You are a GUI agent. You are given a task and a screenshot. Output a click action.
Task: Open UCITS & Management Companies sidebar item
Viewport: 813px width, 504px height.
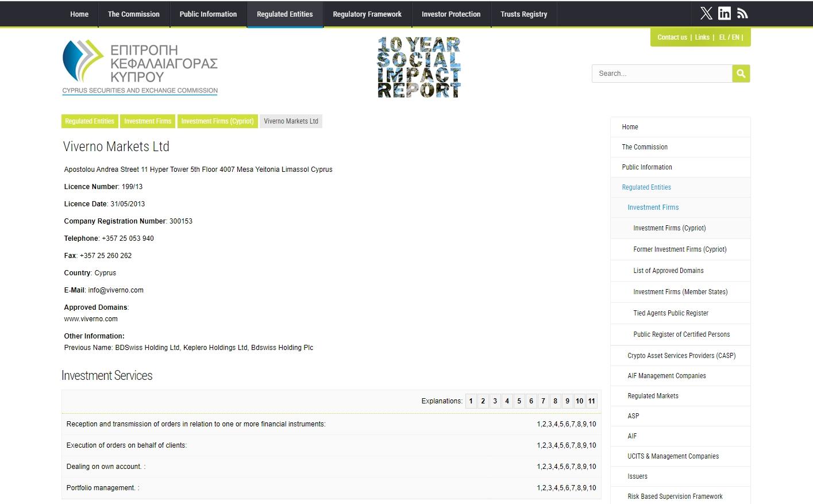click(680, 456)
